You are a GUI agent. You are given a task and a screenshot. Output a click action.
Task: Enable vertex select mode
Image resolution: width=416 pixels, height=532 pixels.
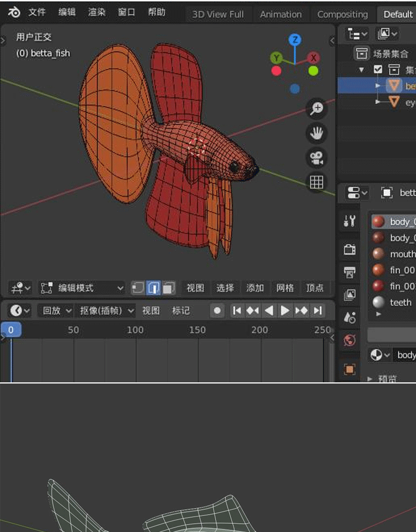[x=138, y=288]
